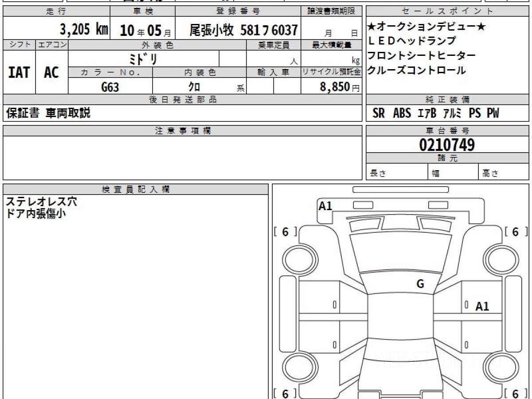Screen dimensions: 532x399
Task: Select the "純正装備" header
Action: 447,100
